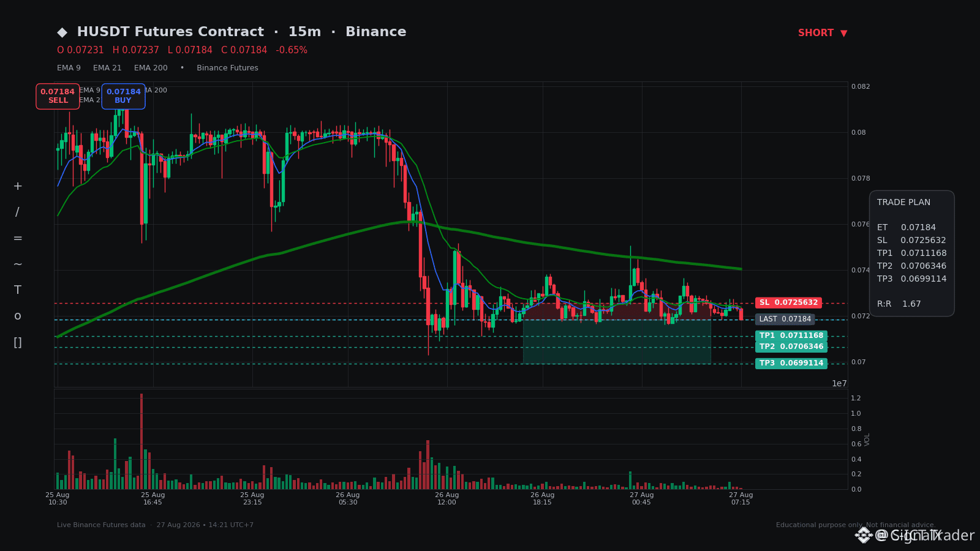Select the trend line slash tool

[x=18, y=212]
